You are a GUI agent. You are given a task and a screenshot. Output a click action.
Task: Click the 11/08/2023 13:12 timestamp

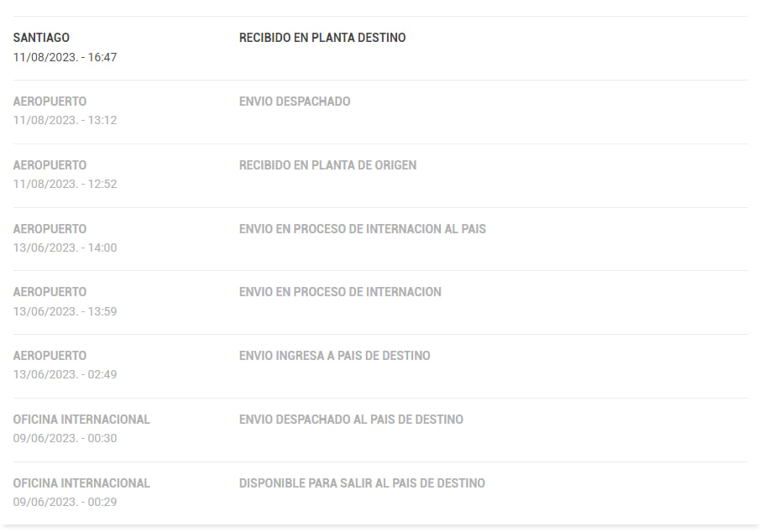[x=65, y=120]
